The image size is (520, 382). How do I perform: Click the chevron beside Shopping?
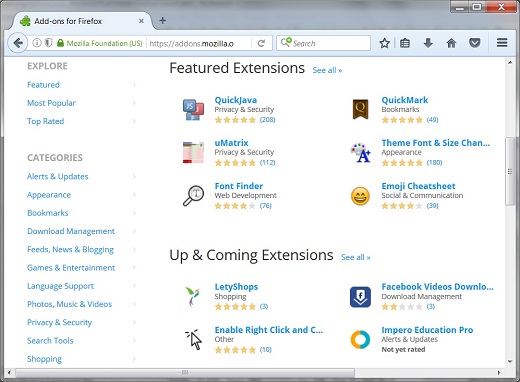(x=134, y=359)
